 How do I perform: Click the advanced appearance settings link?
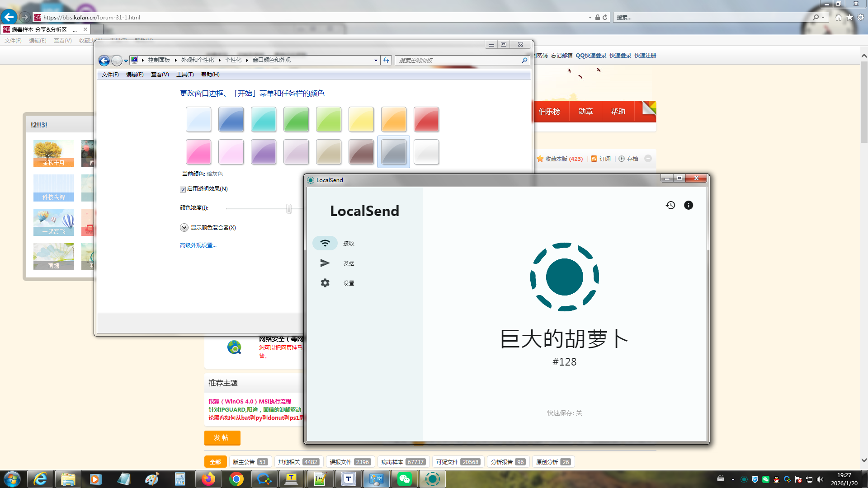[x=198, y=245]
